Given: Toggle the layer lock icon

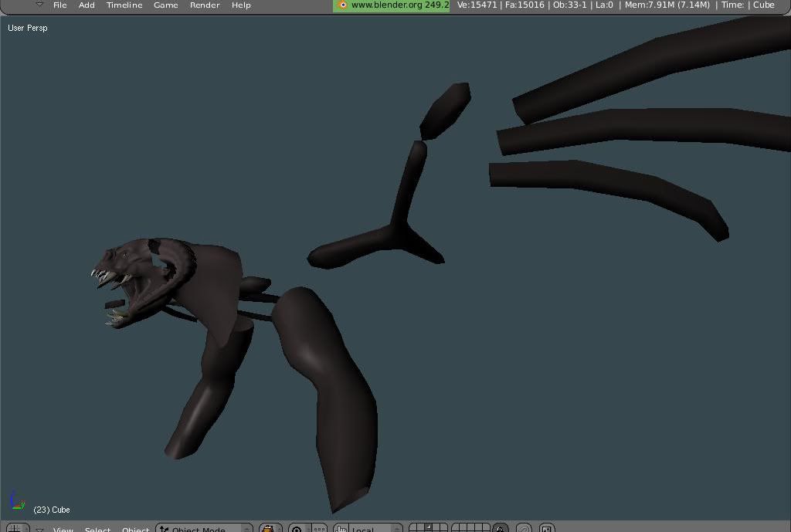Looking at the screenshot, I should click(501, 529).
